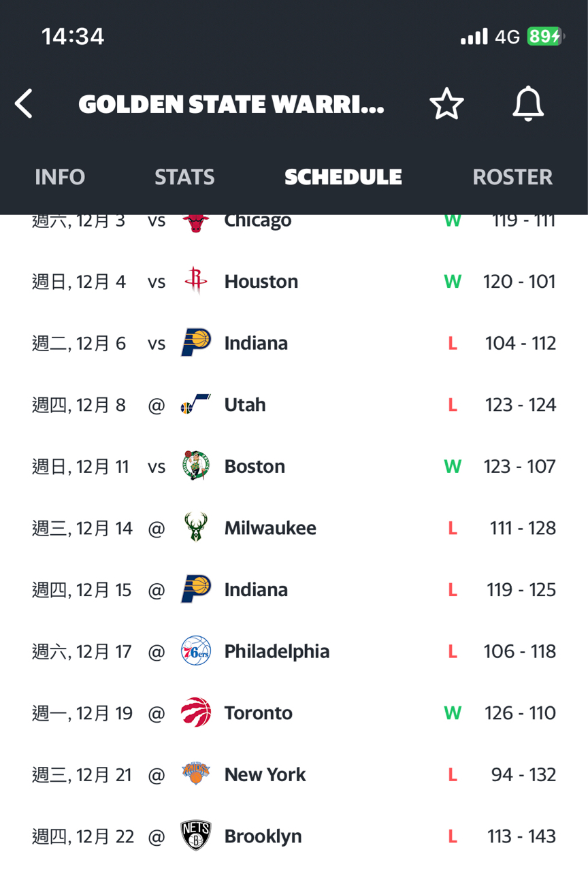This screenshot has height=871, width=588.
Task: Tap the Houston Rockets logo
Action: [196, 282]
